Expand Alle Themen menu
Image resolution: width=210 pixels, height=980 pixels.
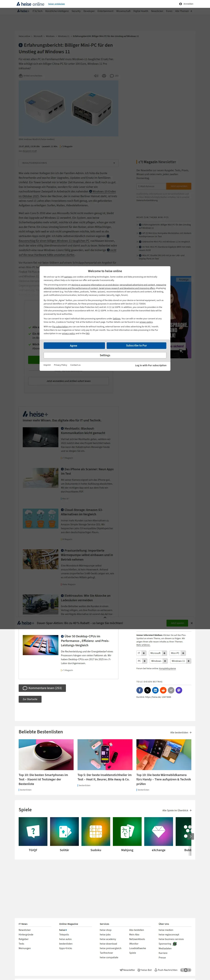(x=183, y=11)
